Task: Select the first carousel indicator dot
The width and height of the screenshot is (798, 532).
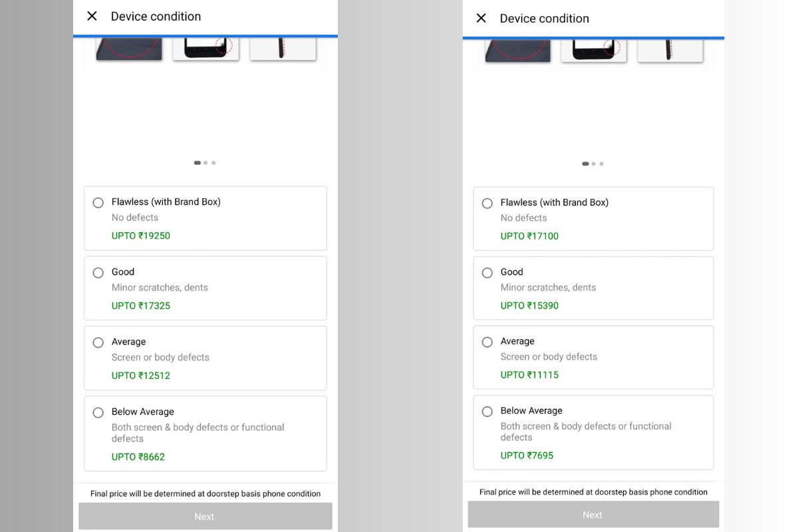Action: (x=197, y=162)
